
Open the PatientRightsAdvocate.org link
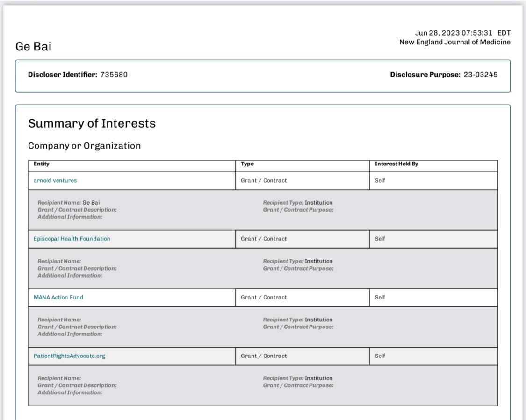pos(68,356)
